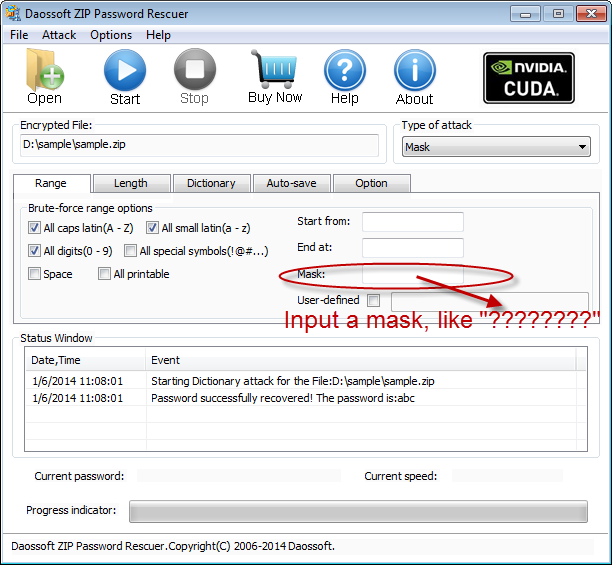Viewport: 612px width, 565px height.
Task: Click the Mask input field
Action: 413,274
